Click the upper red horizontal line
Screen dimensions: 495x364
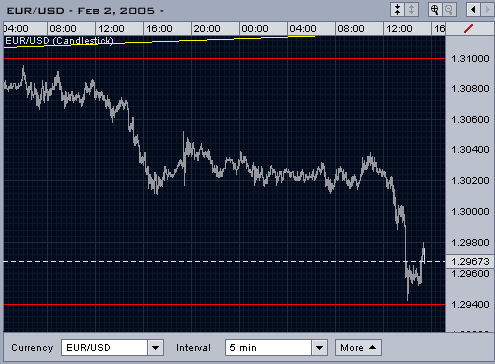coord(224,58)
